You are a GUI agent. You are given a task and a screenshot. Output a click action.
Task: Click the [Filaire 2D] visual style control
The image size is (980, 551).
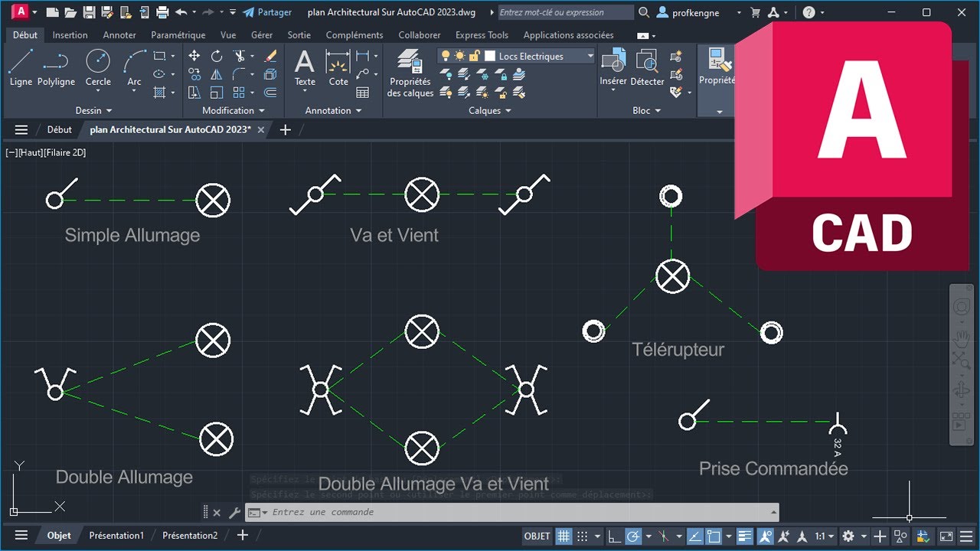coord(65,152)
